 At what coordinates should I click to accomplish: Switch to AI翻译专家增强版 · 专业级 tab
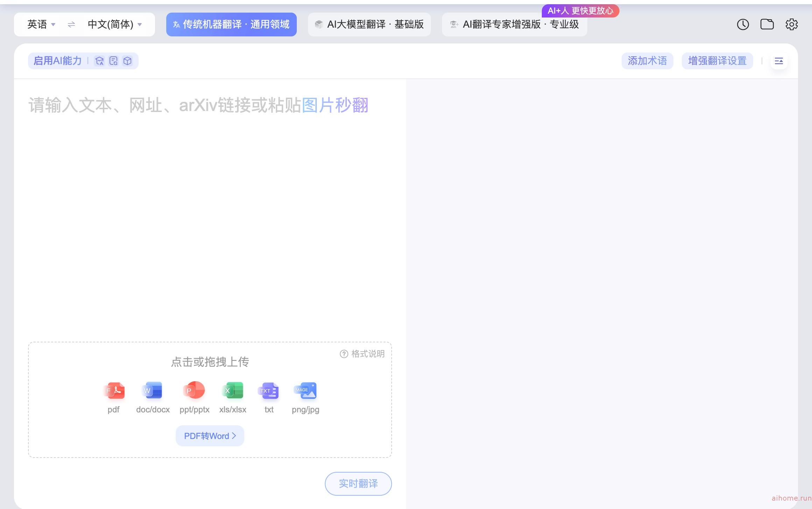(x=514, y=25)
